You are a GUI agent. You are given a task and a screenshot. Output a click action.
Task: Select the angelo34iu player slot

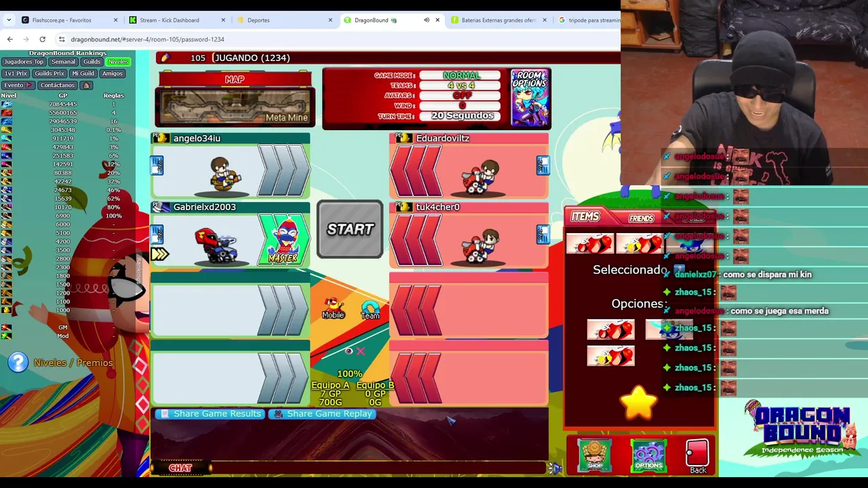click(231, 165)
